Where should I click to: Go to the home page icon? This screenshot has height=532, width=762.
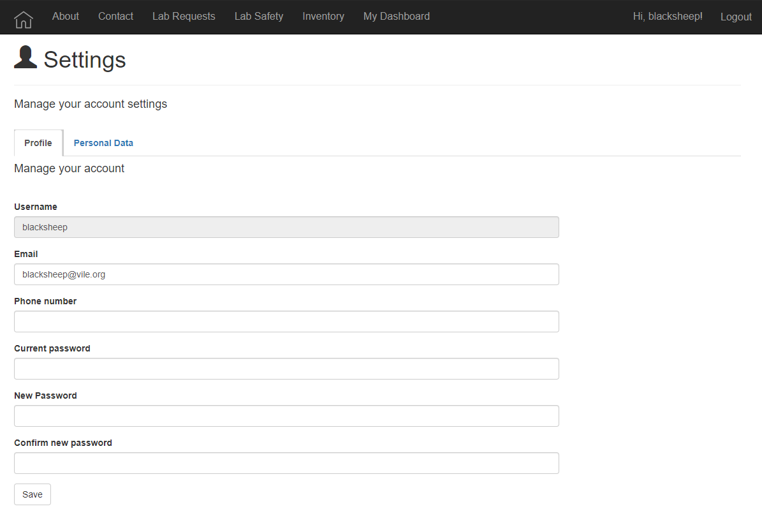pos(24,19)
